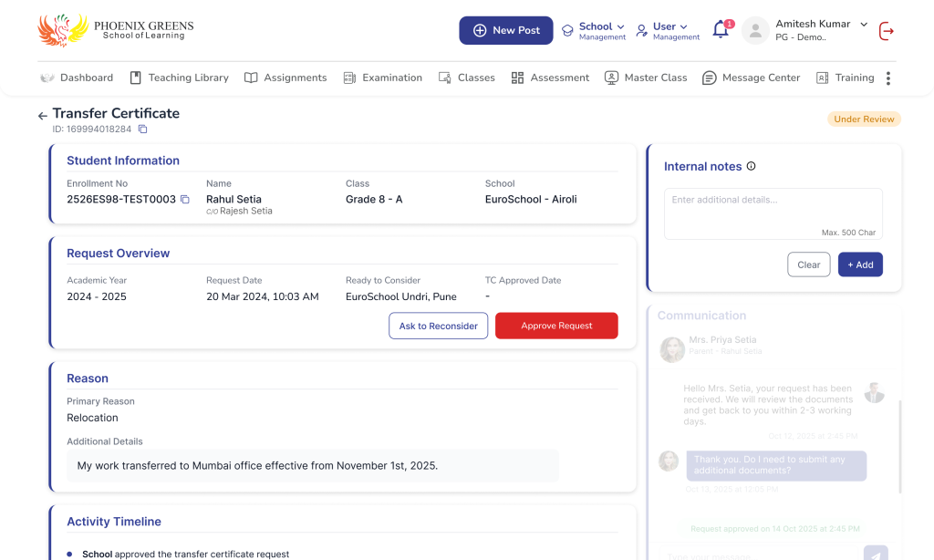934x560 pixels.
Task: Go back using the left arrow
Action: (x=42, y=116)
